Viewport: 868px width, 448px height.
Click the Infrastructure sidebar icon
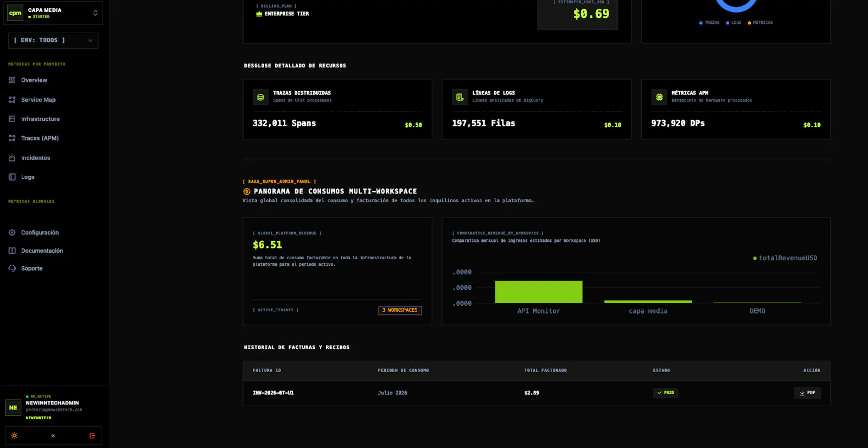[12, 119]
